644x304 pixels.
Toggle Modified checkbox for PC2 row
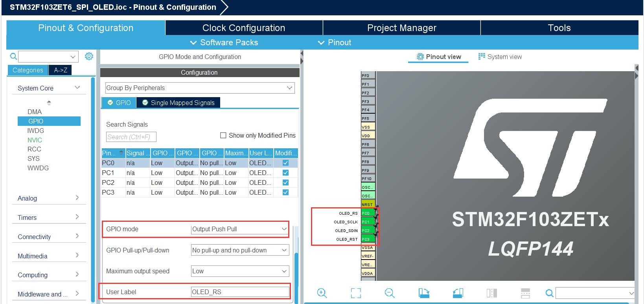(x=285, y=182)
